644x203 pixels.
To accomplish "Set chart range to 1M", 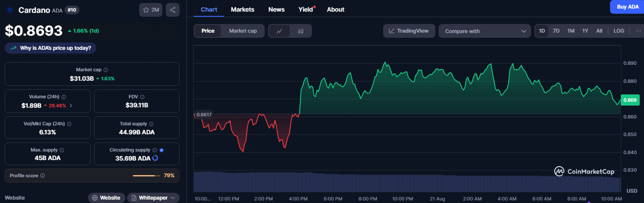I will (x=571, y=31).
